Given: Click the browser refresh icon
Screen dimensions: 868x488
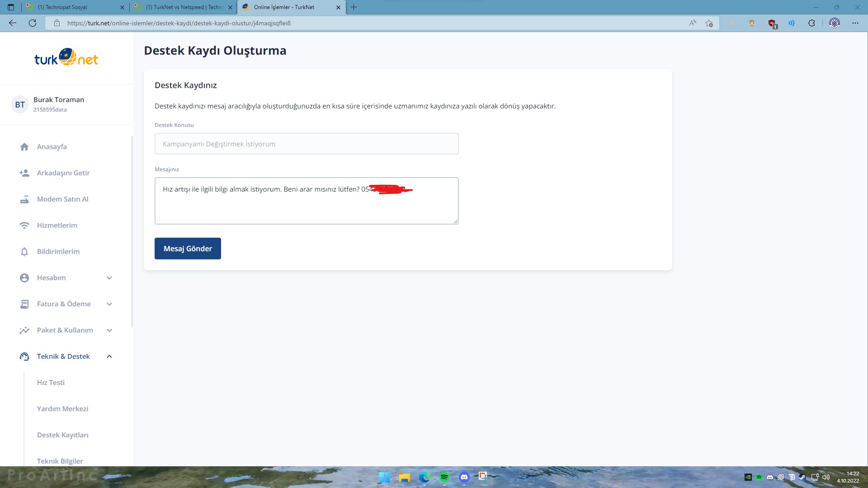Looking at the screenshot, I should 33,23.
